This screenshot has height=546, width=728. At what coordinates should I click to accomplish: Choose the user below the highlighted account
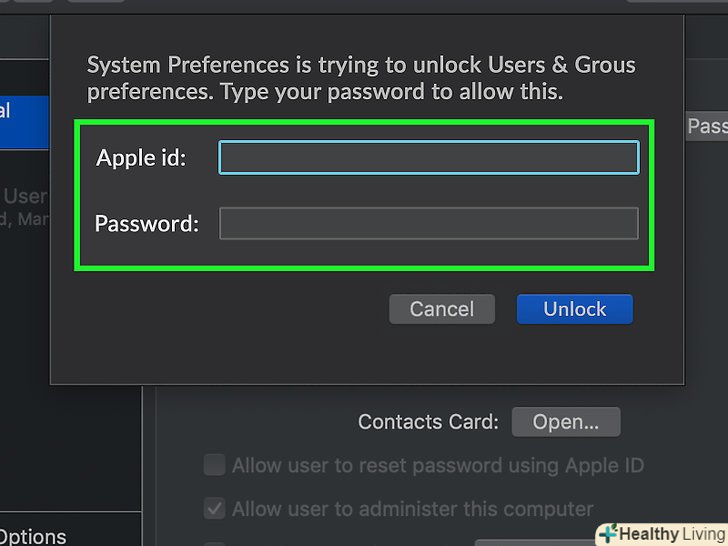tap(24, 206)
